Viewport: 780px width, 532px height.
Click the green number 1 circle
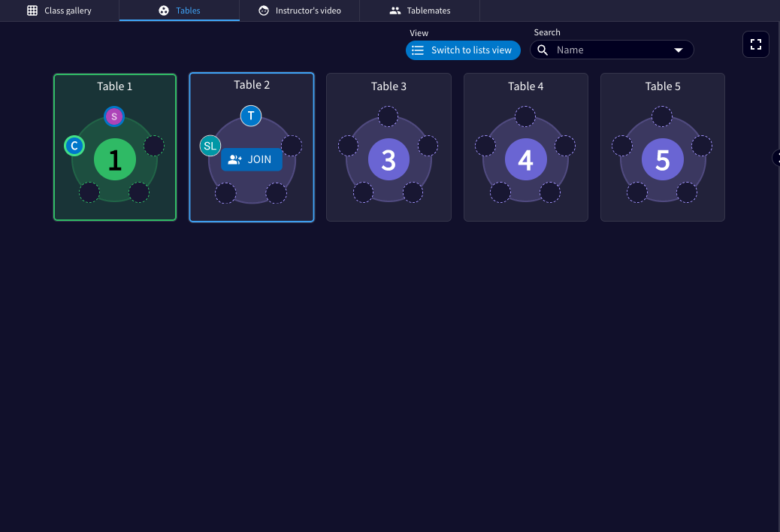(115, 159)
